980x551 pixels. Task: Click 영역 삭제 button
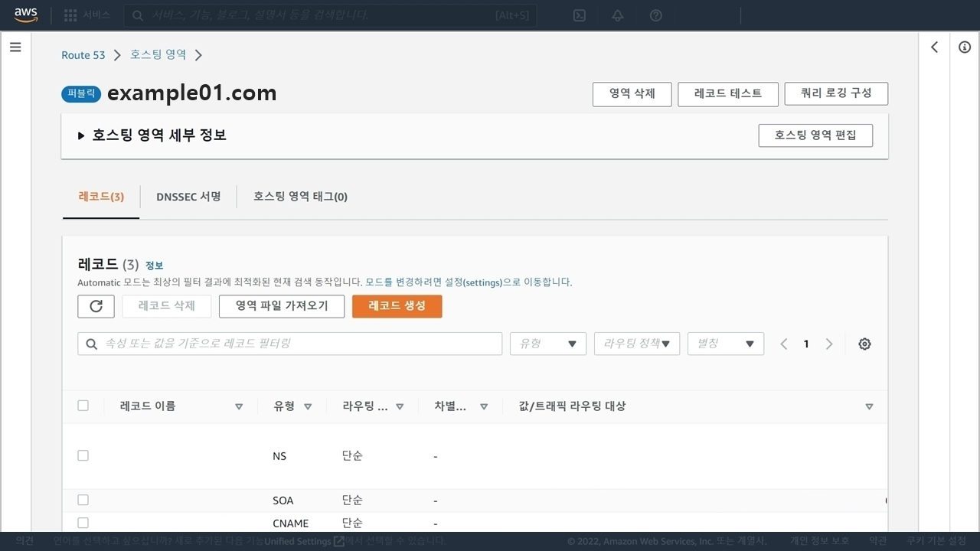tap(632, 94)
